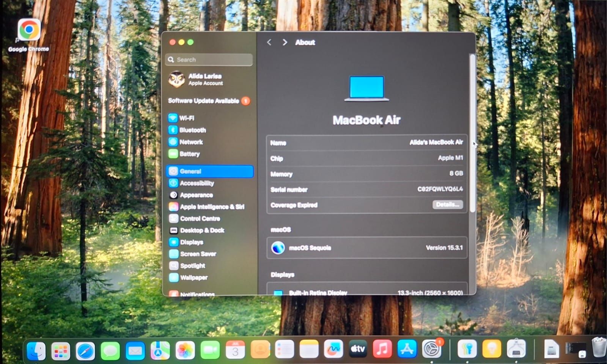The height and width of the screenshot is (364, 607).
Task: Click the name "Alida's MacBook Air"
Action: pos(436,142)
